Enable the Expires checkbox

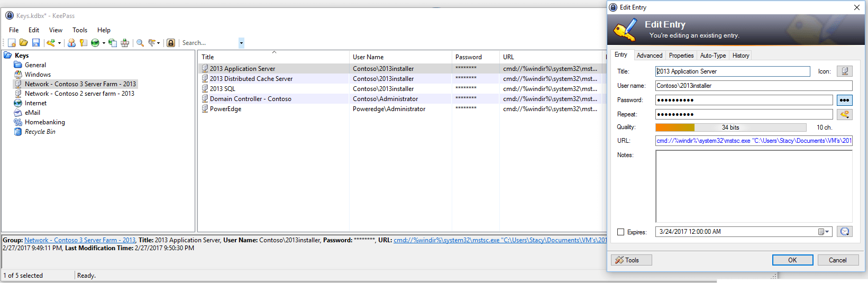point(621,232)
